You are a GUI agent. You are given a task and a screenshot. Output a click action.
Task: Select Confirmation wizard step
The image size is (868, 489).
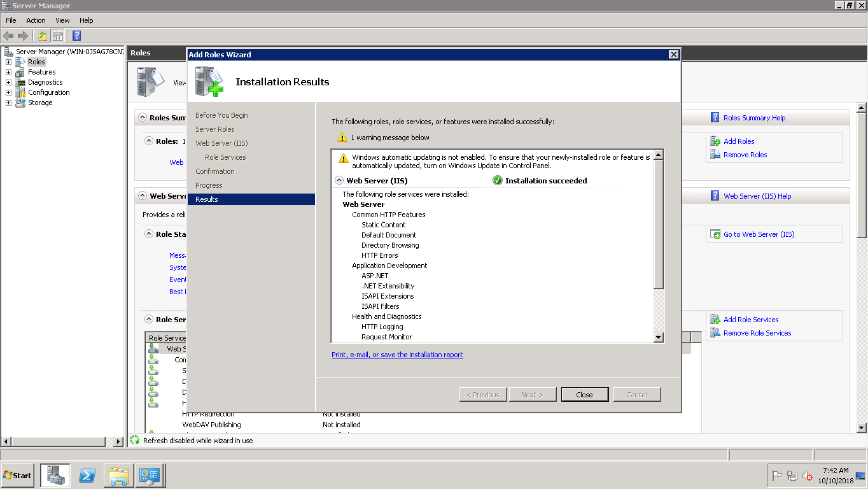click(x=215, y=171)
